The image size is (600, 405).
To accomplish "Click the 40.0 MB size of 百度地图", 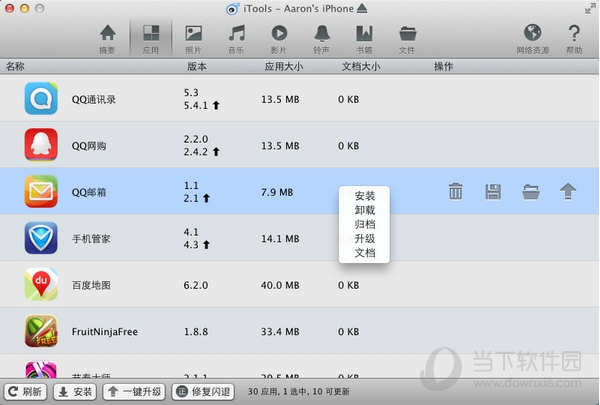I will point(280,285).
